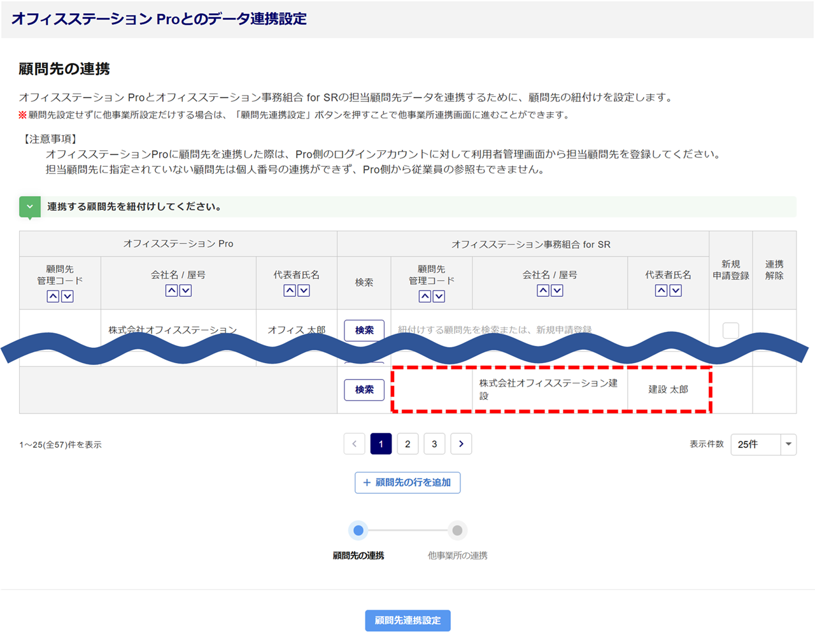815x644 pixels.
Task: Collapse the green 連携する顧問先 section chevron
Action: [30, 206]
